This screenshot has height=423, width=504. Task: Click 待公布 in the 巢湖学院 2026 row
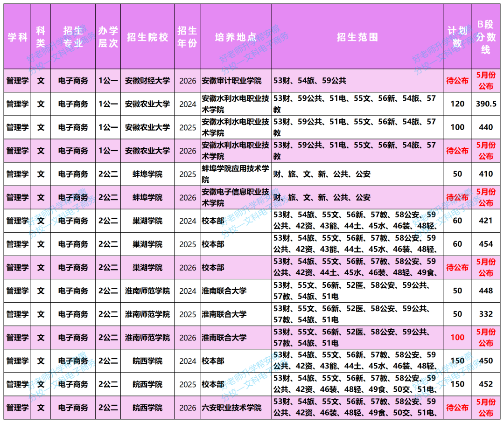pyautogui.click(x=457, y=268)
